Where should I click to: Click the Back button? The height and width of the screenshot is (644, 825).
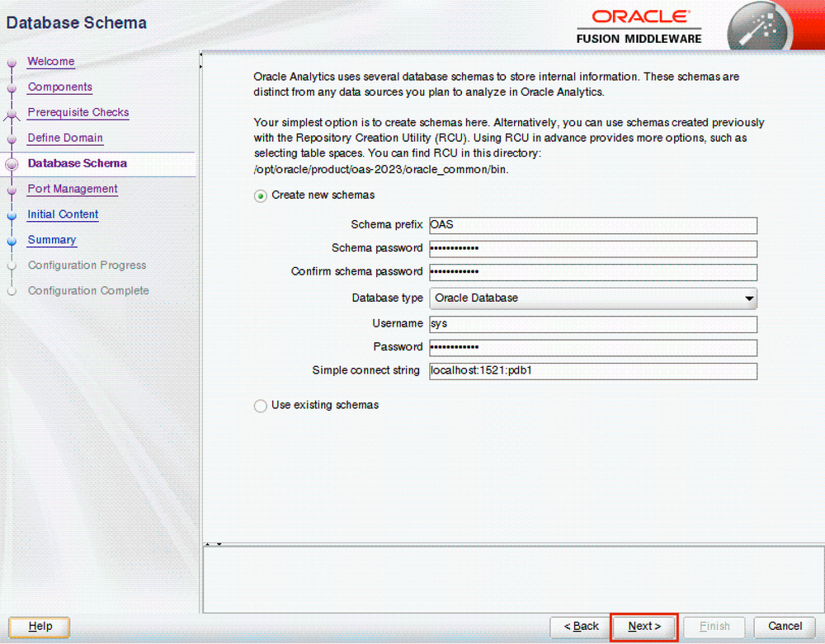tap(580, 627)
